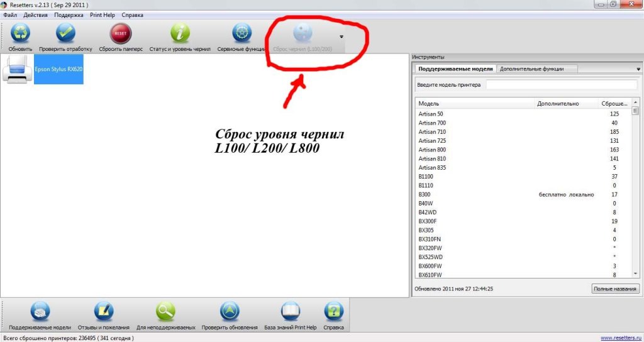Select the B1110 row
The height and width of the screenshot is (342, 644).
click(523, 185)
